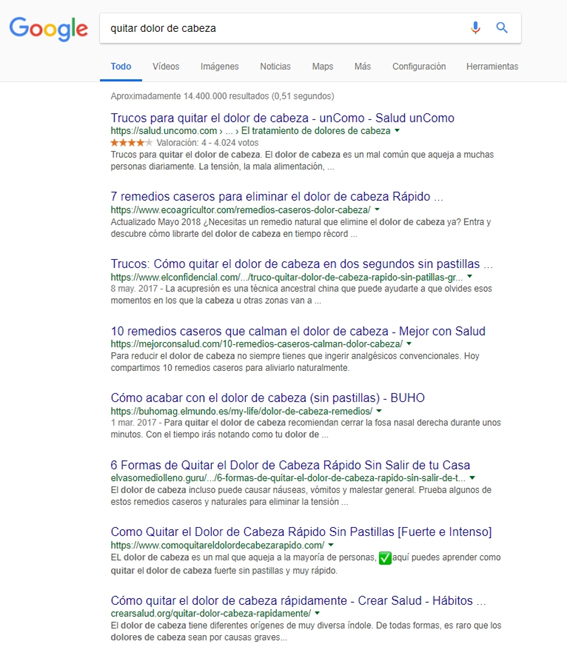The image size is (567, 647).
Task: Click the blue magnifier search icon
Action: (x=502, y=28)
